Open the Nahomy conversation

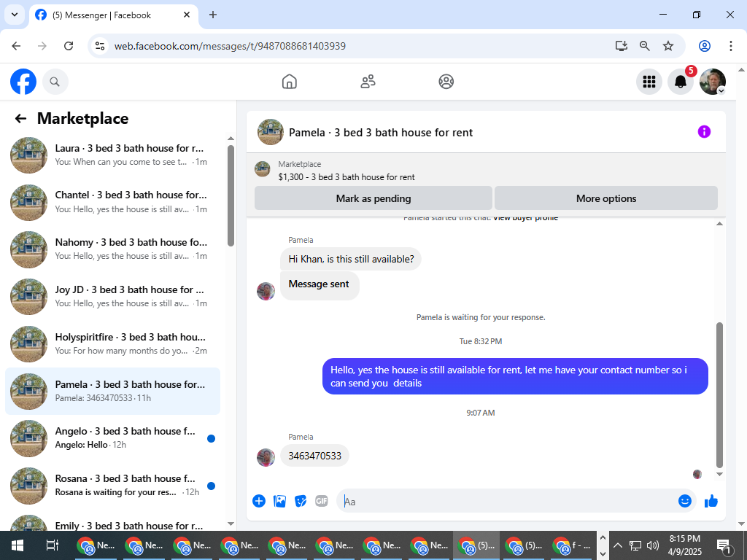click(x=113, y=249)
